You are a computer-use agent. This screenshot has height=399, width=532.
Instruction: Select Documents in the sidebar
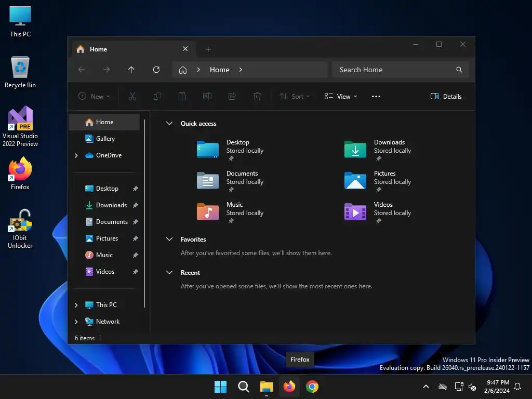coord(104,222)
